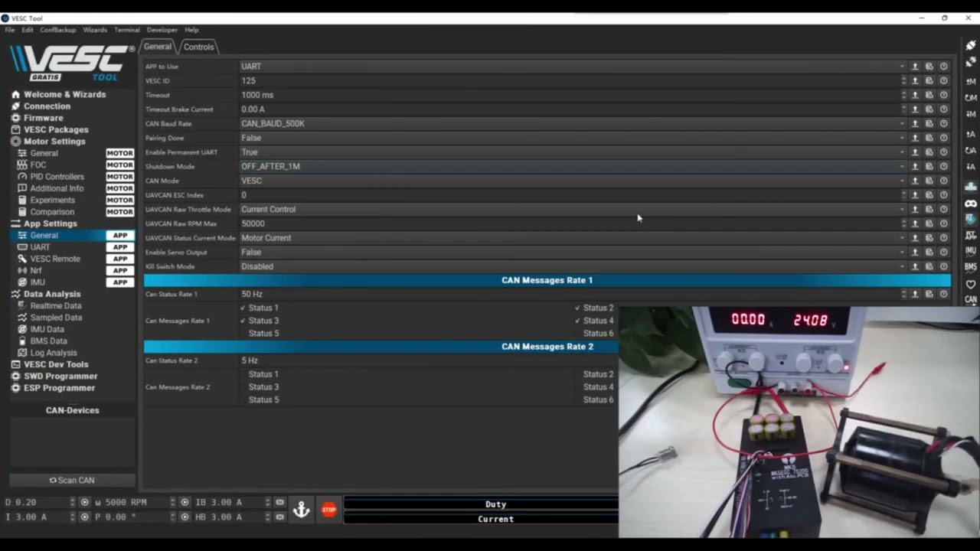The image size is (980, 551).
Task: Run duty cycle D 0.20 play button
Action: pos(85,503)
